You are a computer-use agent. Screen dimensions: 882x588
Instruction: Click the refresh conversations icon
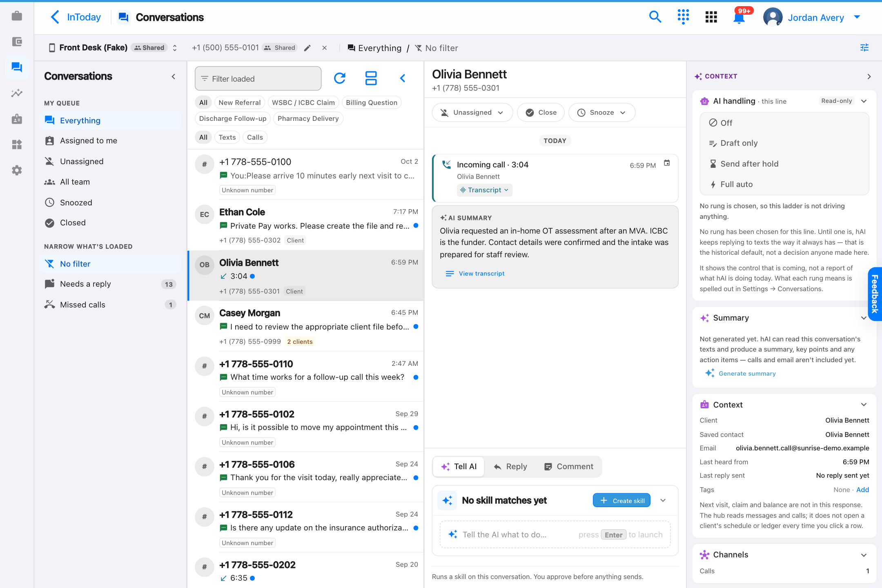tap(340, 78)
